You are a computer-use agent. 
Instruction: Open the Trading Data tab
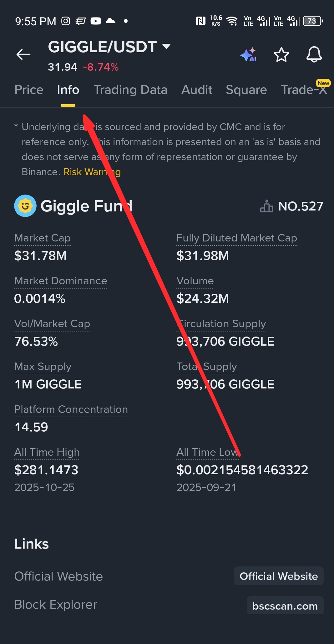coord(130,90)
